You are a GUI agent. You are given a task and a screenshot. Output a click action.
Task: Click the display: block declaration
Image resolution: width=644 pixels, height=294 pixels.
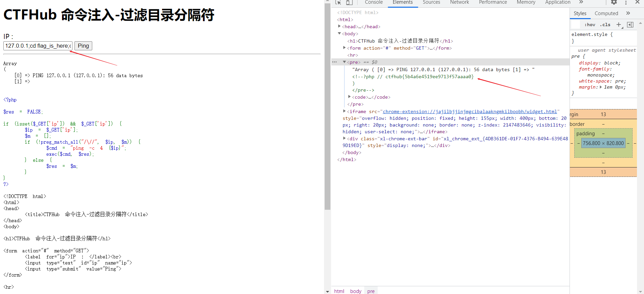(600, 63)
